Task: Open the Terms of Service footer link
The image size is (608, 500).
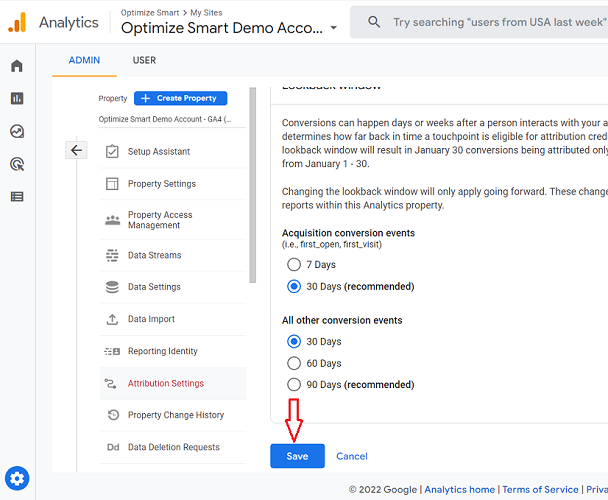Action: tap(540, 490)
